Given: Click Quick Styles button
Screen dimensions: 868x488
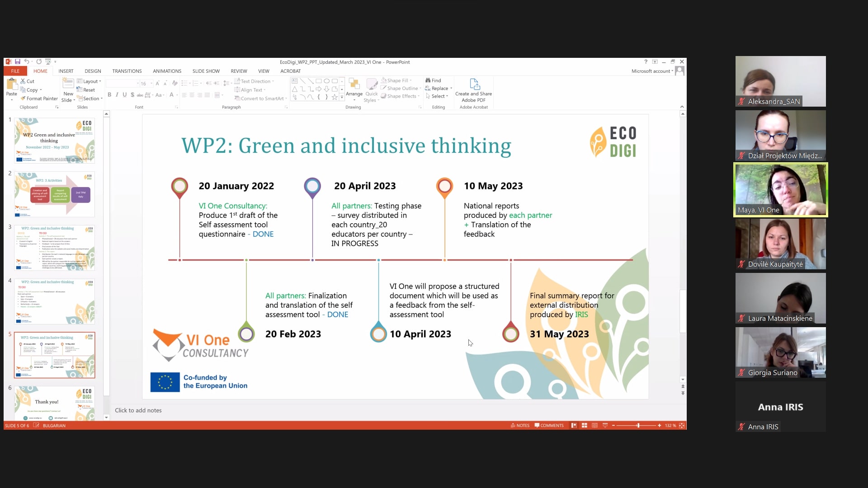Looking at the screenshot, I should 371,90.
